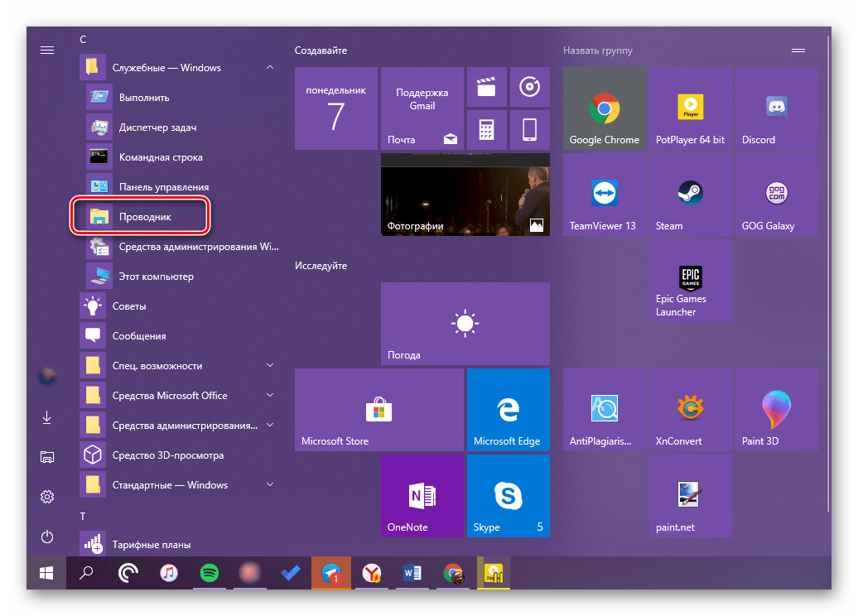Open the calendar tile showing понедельник 7
This screenshot has height=616, width=858.
(x=336, y=108)
